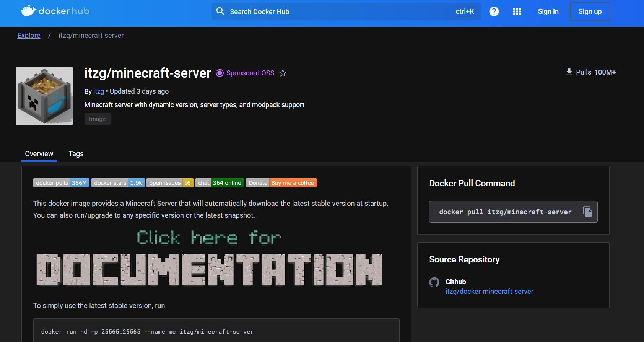Click the search magnifier icon

pos(220,11)
